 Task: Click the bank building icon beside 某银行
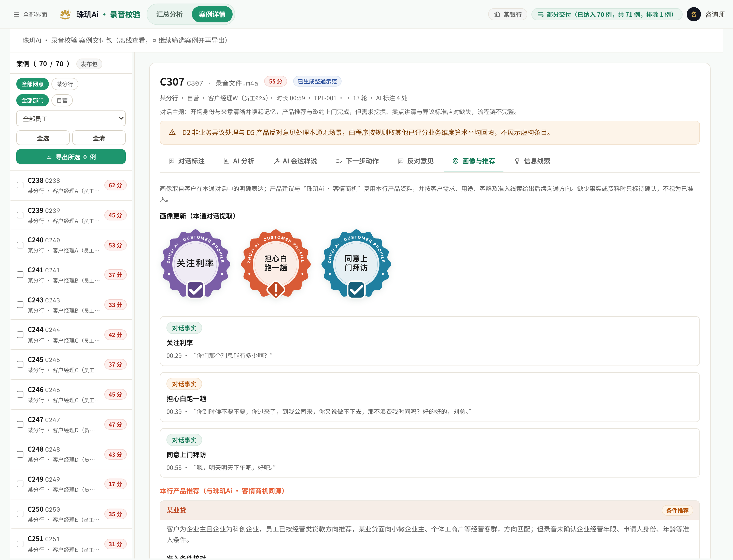[x=497, y=14]
